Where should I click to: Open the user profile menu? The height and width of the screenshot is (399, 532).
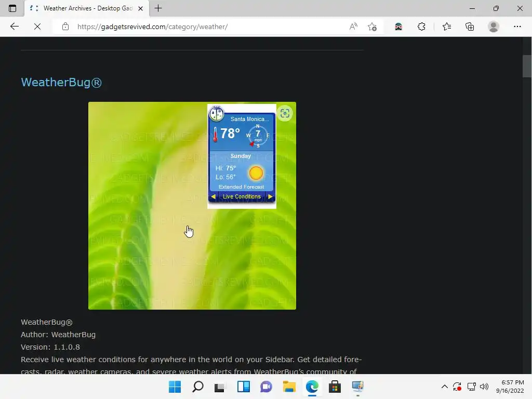coord(494,26)
